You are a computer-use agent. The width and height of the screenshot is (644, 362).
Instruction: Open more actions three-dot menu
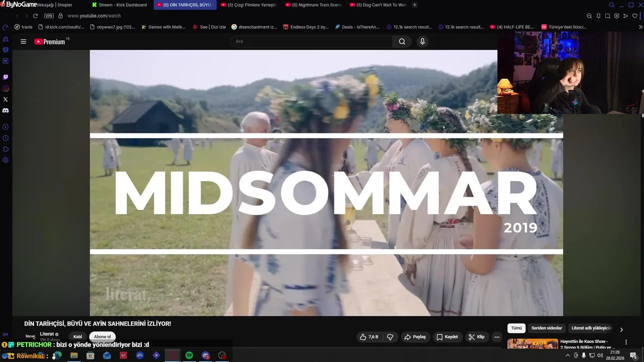tap(497, 337)
